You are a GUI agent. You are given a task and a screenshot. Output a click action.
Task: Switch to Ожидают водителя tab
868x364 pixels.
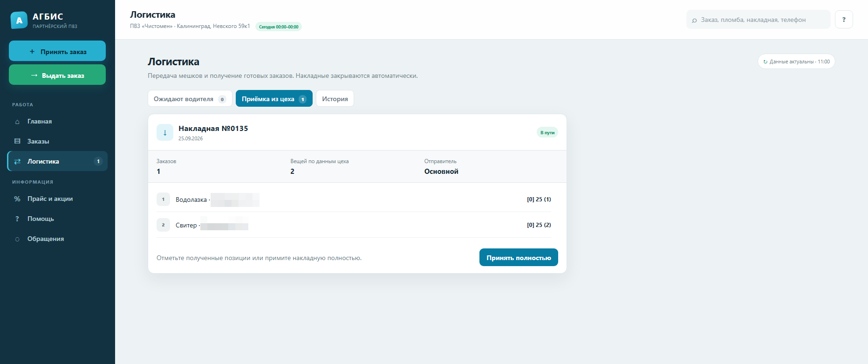pyautogui.click(x=190, y=99)
